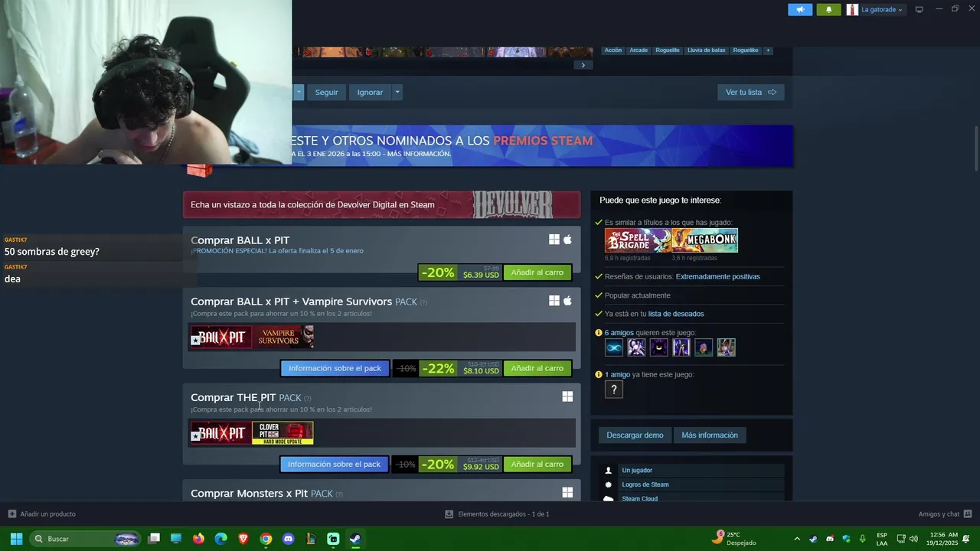Open the 6 amigos link
980x551 pixels.
(x=619, y=333)
